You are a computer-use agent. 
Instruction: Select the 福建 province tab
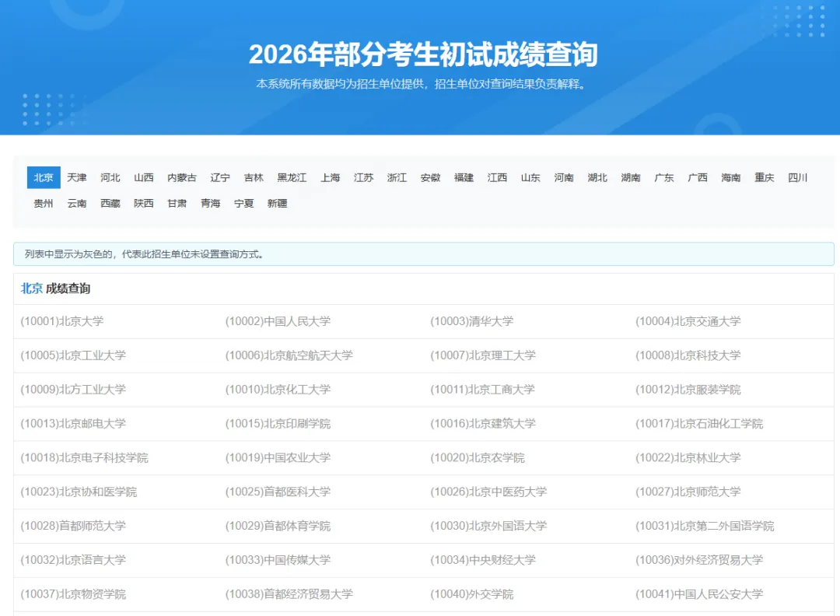click(x=464, y=177)
